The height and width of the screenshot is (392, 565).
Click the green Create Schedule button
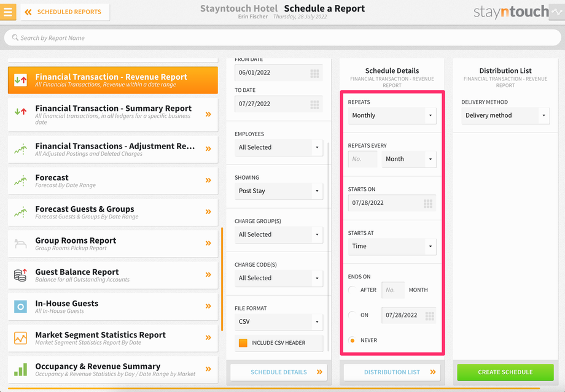click(x=505, y=372)
